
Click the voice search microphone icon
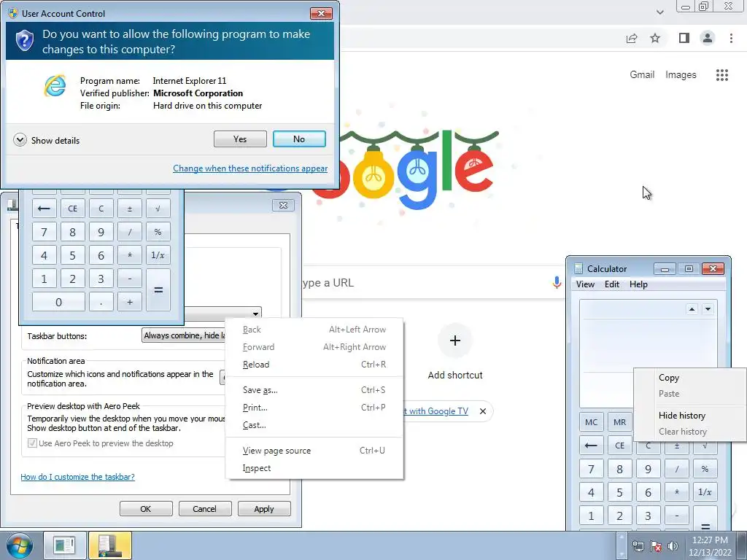(557, 283)
